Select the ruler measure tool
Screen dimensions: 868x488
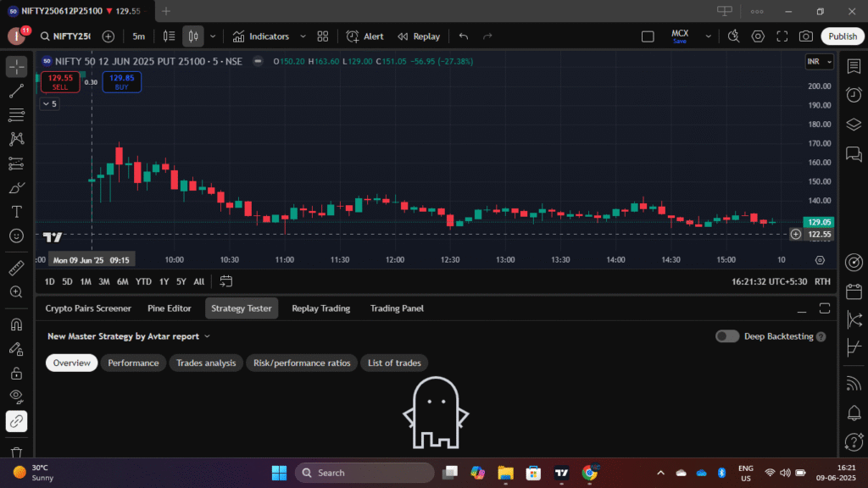tap(17, 268)
